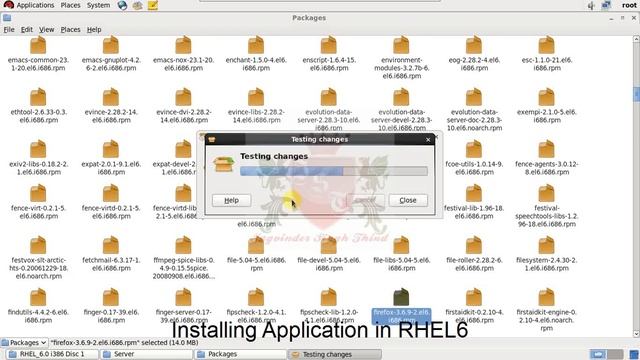Open network connection icon in panel
Viewport: 640px width, 360px height.
tap(606, 5)
